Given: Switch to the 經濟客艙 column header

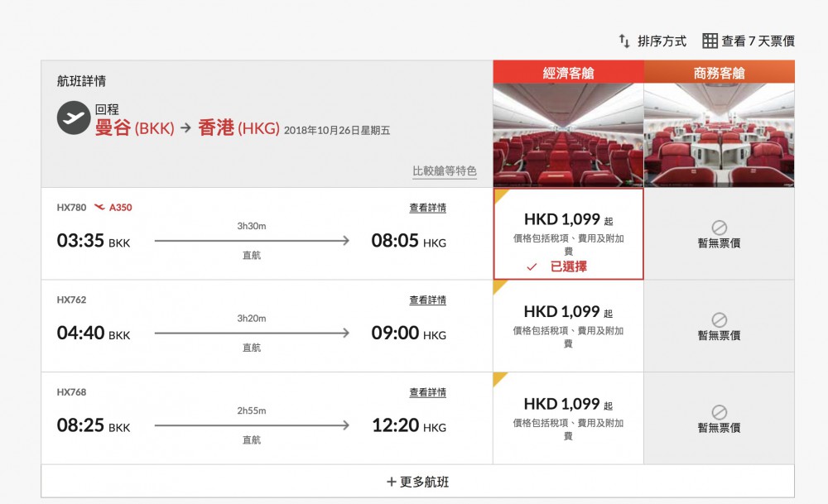Looking at the screenshot, I should [568, 72].
